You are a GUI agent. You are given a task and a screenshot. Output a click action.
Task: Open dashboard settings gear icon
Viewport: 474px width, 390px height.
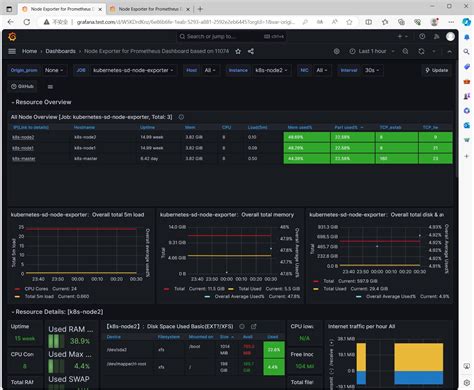pos(337,51)
